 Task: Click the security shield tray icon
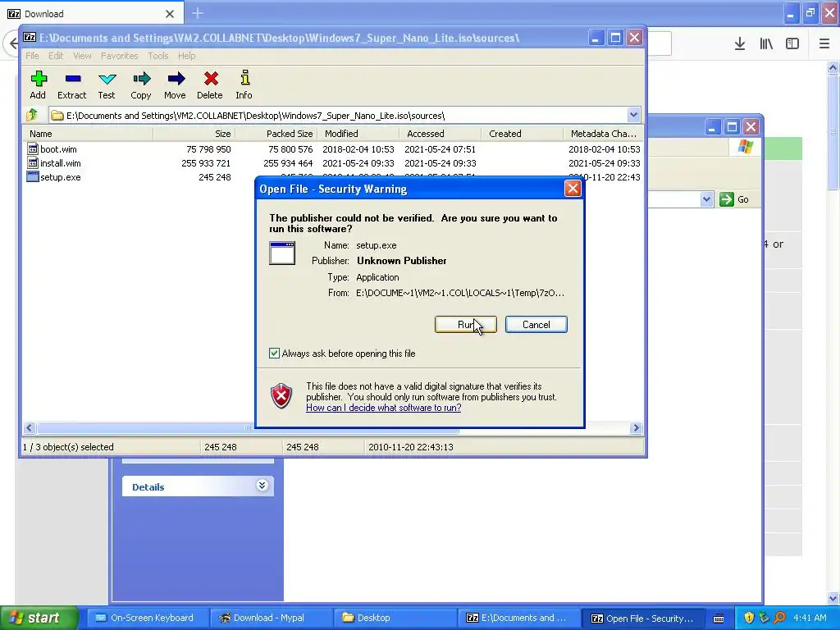click(749, 618)
